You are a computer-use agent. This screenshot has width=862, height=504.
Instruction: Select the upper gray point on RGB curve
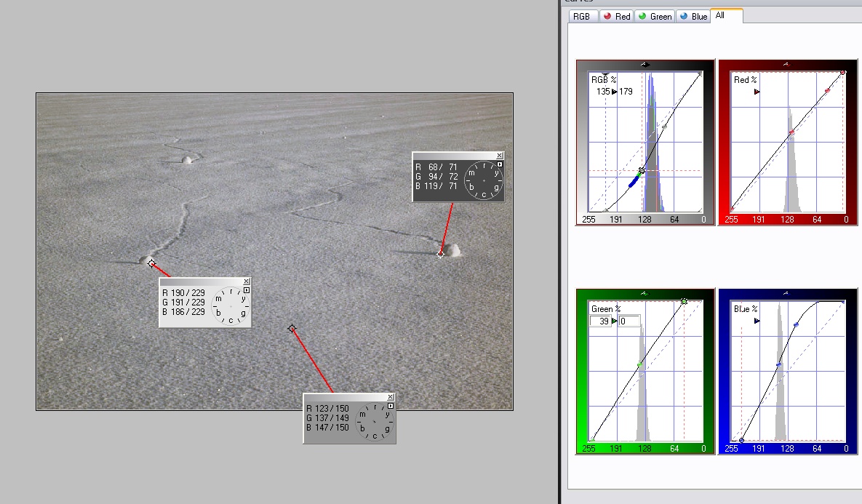click(664, 127)
